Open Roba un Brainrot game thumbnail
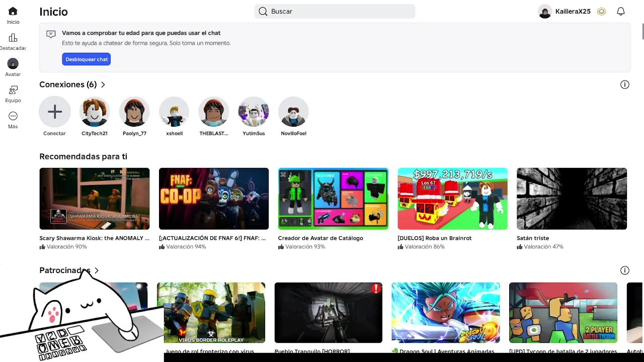This screenshot has height=362, width=644. point(452,199)
